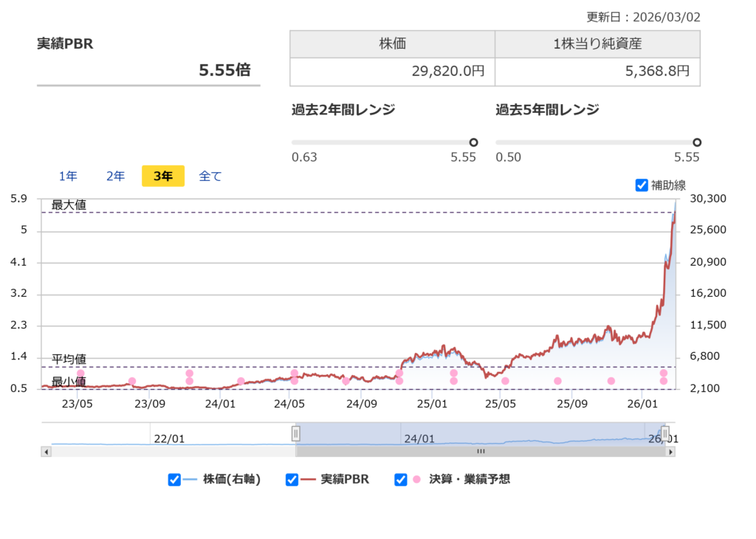Select the highlighted 3年 period tab

(x=162, y=176)
